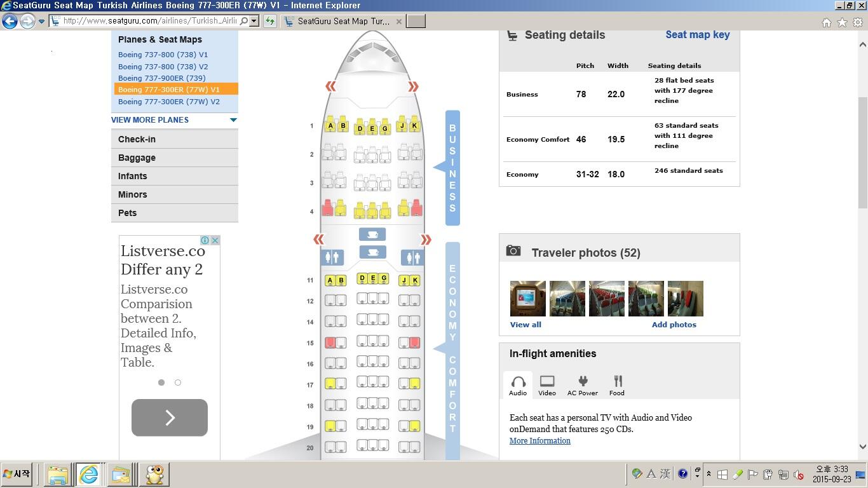
Task: Click the Internet Explorer taskbar icon
Action: tap(88, 475)
